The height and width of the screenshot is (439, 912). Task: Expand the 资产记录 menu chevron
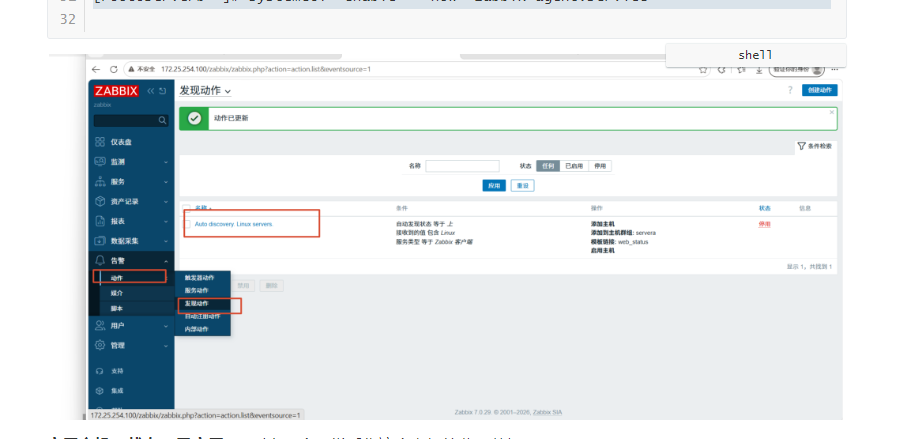pos(166,202)
